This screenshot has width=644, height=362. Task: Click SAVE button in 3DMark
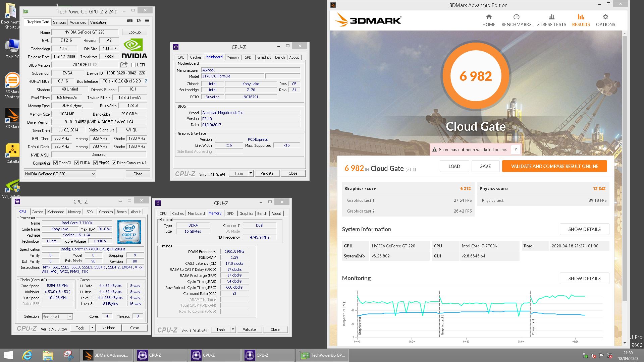click(485, 166)
